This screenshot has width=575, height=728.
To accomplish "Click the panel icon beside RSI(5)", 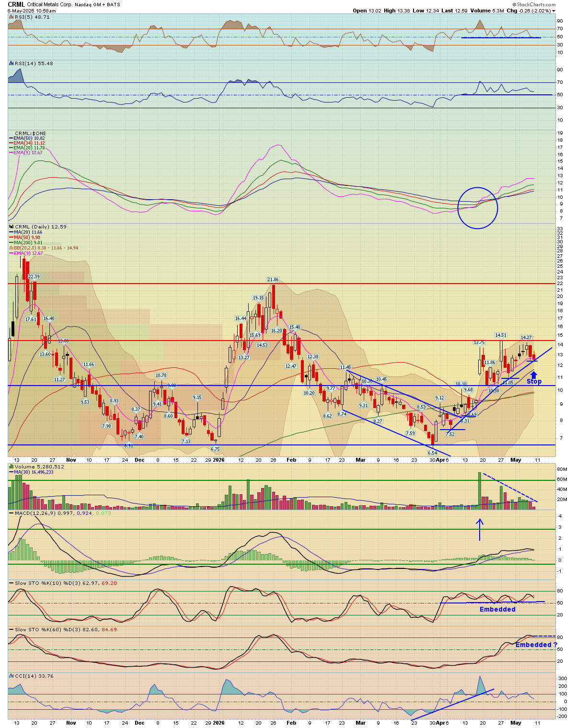I will [x=11, y=17].
